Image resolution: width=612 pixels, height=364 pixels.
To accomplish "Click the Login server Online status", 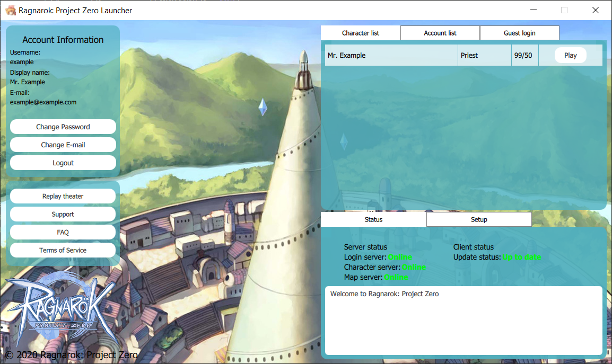I will coord(400,257).
